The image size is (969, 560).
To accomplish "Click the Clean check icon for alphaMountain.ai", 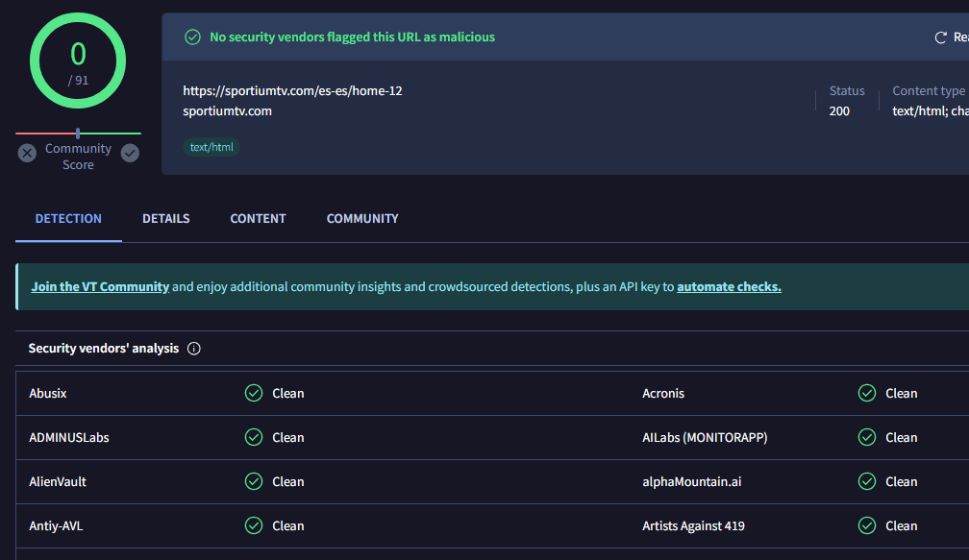I will pos(867,481).
